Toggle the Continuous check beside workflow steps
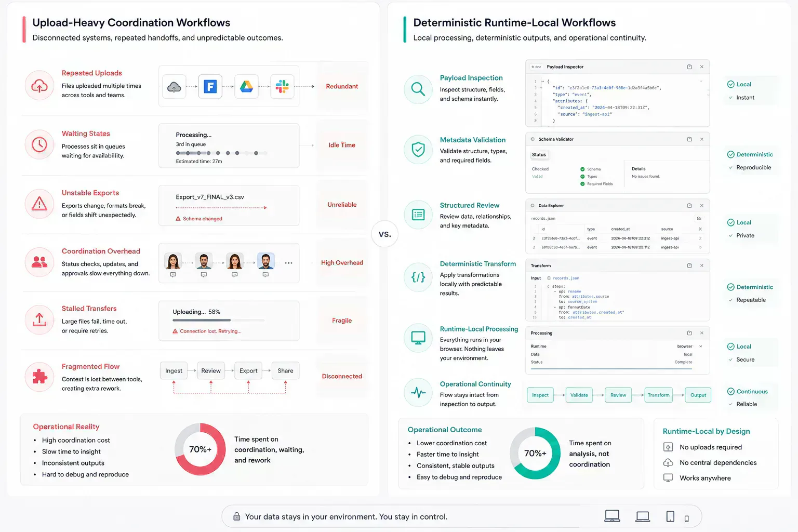 730,391
